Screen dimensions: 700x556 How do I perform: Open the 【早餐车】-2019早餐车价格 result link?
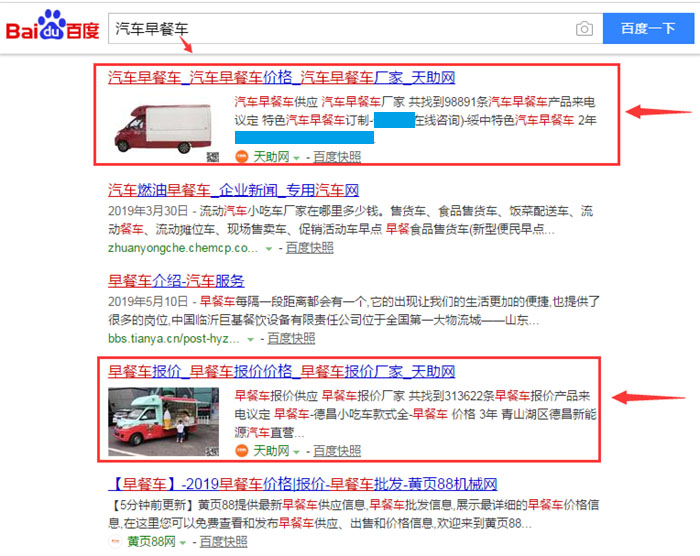303,484
